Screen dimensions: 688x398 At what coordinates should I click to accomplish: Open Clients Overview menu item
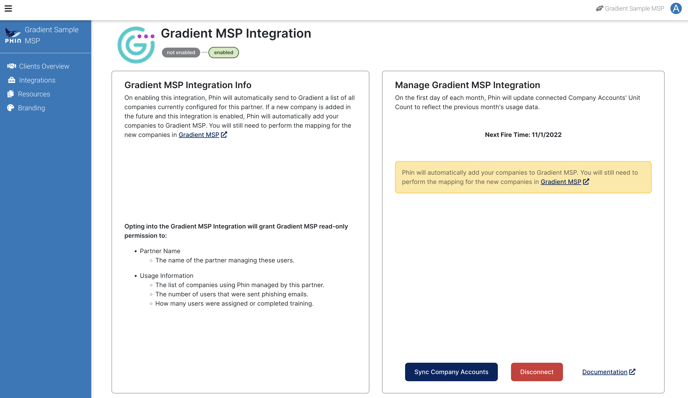pyautogui.click(x=44, y=66)
